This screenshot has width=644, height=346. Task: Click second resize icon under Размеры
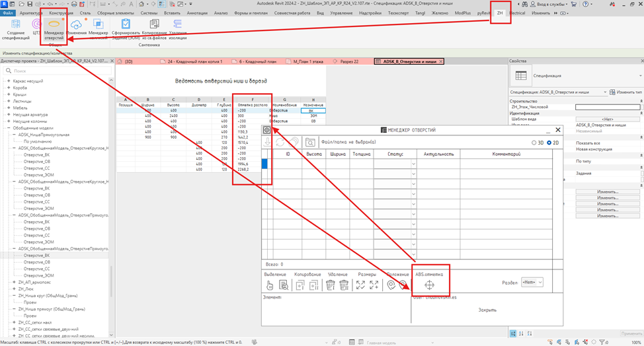(374, 285)
